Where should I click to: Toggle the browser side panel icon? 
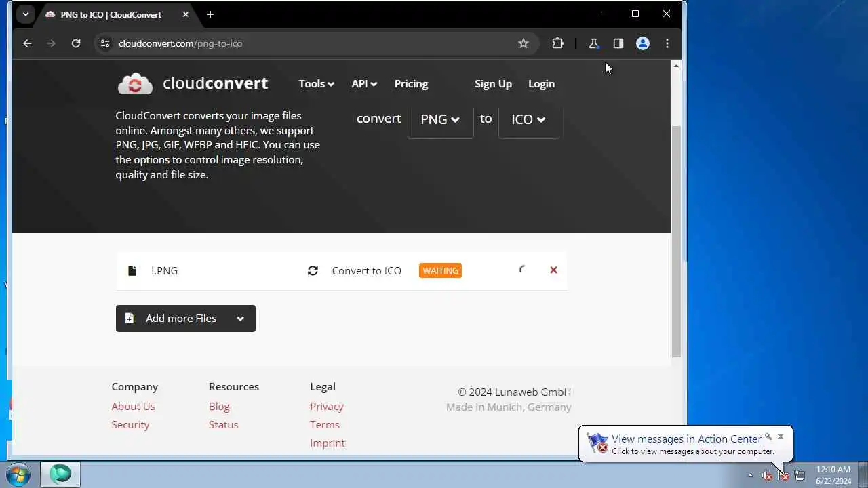[x=618, y=43]
